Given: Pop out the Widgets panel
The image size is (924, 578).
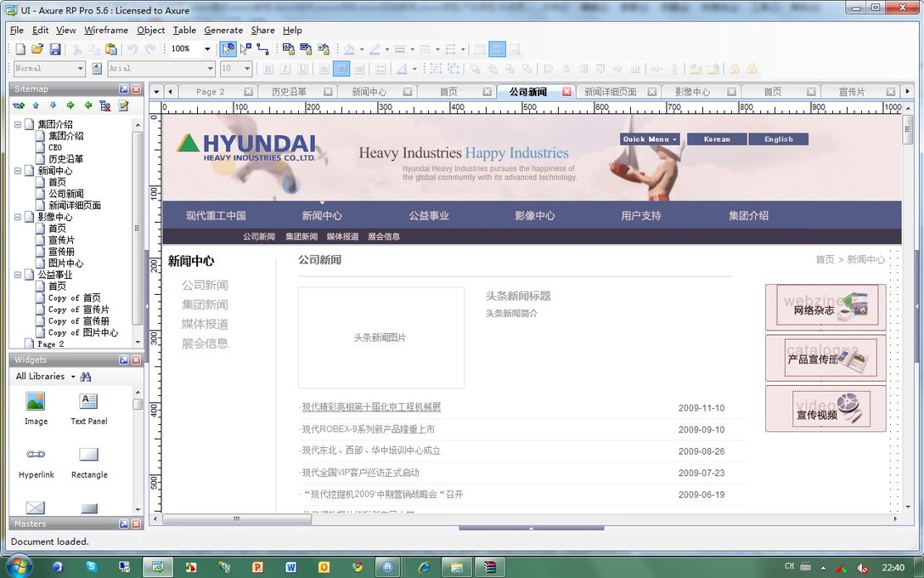Looking at the screenshot, I should [124, 360].
